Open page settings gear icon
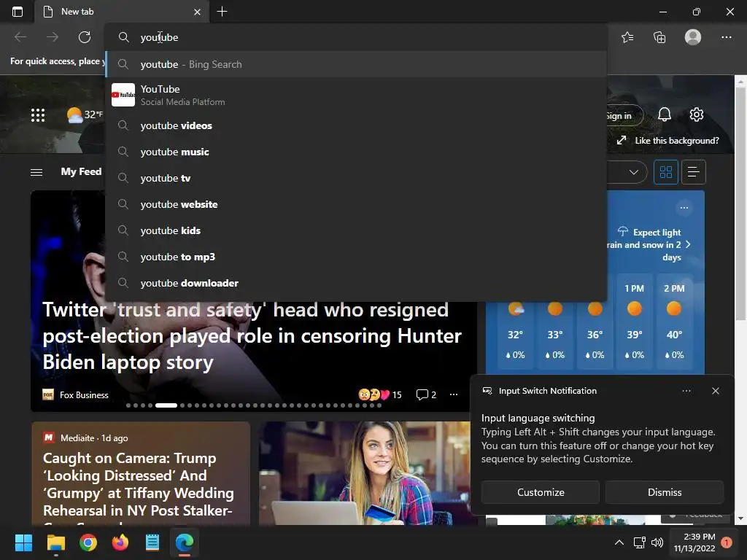This screenshot has height=560, width=747. tap(696, 114)
